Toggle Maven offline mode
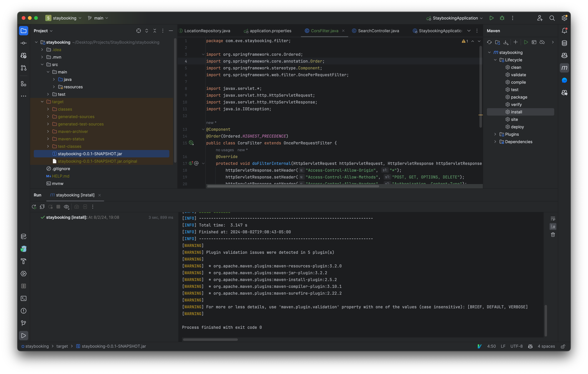This screenshot has height=374, width=588. pos(542,42)
